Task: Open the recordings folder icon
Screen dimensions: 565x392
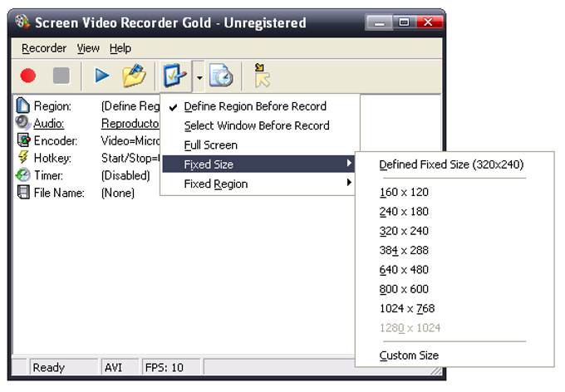Action: (134, 76)
